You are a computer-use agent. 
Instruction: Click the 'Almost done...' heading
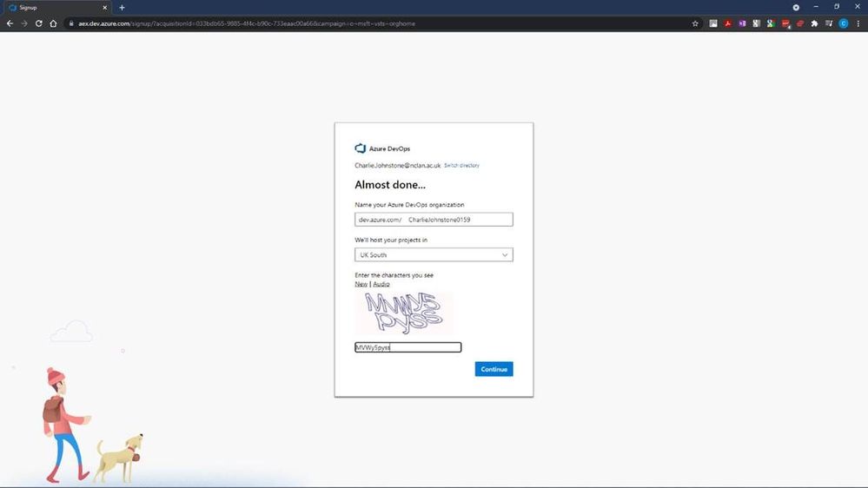(x=390, y=185)
